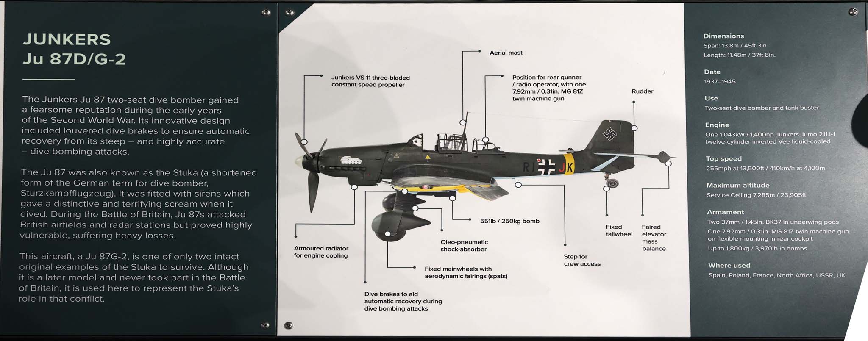This screenshot has height=341, width=868.
Task: Click the "Fixed tailwheel" callout label
Action: pos(619,230)
